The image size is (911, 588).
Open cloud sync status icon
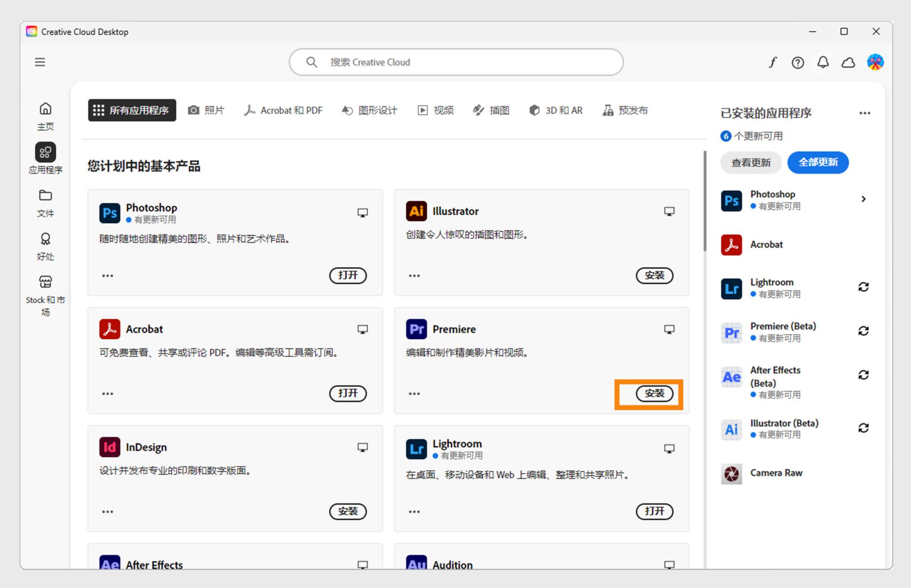848,62
